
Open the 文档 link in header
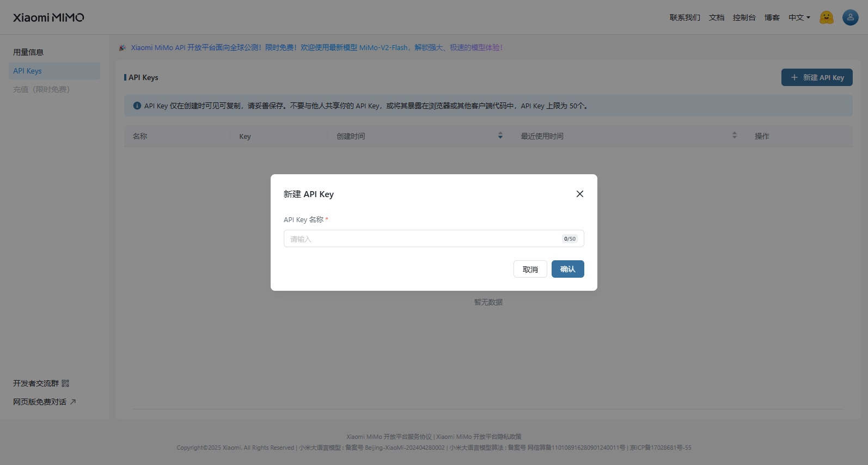point(716,17)
